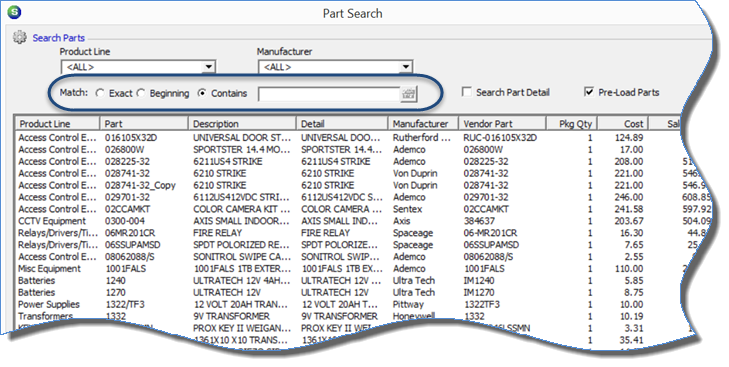
Task: Select Batteries part 1270
Action: pos(115,293)
